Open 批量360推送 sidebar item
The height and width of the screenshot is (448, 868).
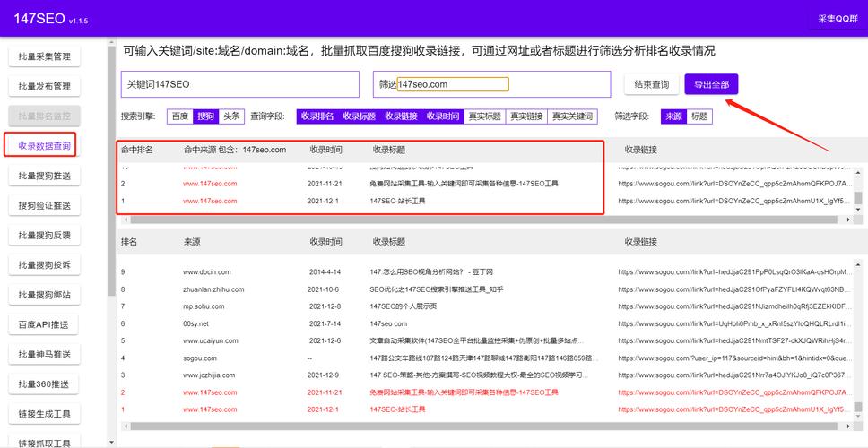point(44,384)
